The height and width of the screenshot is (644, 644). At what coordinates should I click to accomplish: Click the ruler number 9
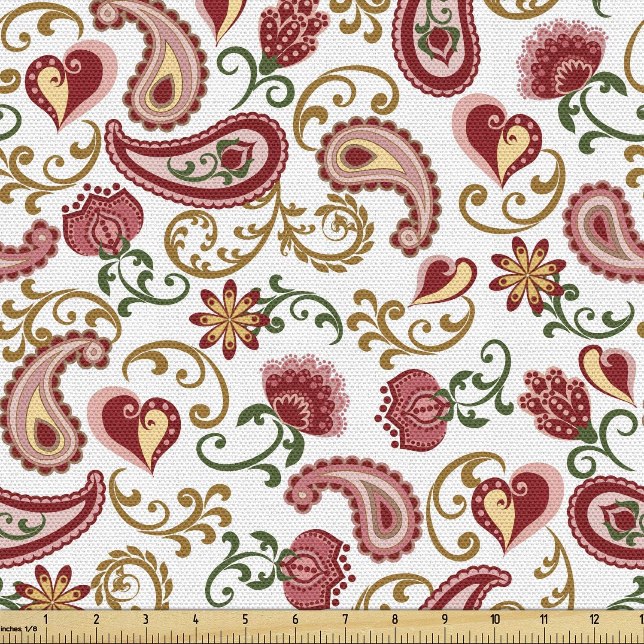[x=444, y=619]
